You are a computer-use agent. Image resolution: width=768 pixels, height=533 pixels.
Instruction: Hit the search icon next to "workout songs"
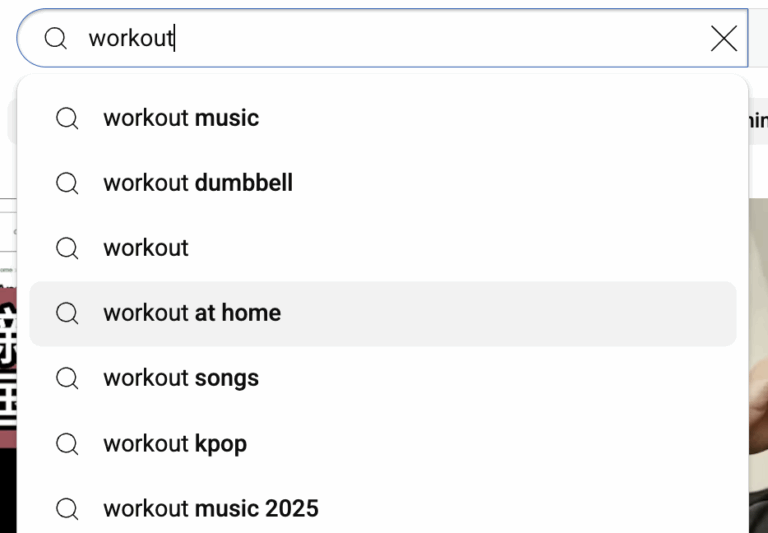[x=67, y=378]
